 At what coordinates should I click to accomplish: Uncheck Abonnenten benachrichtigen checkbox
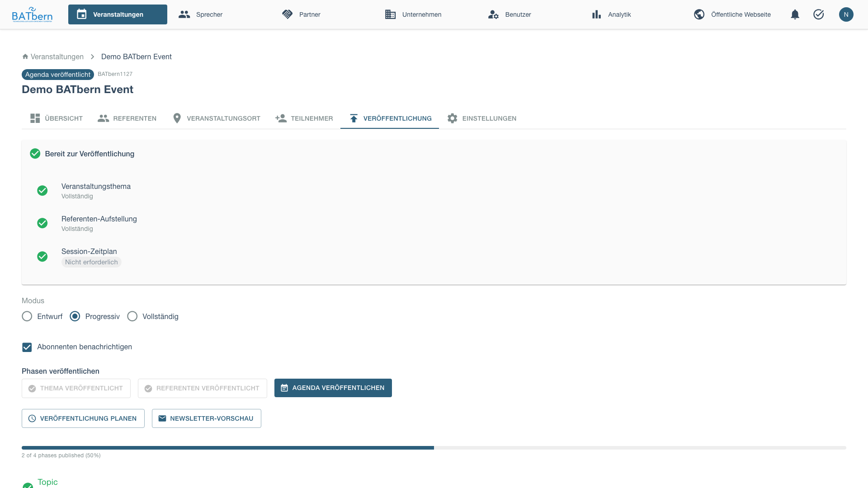[27, 347]
